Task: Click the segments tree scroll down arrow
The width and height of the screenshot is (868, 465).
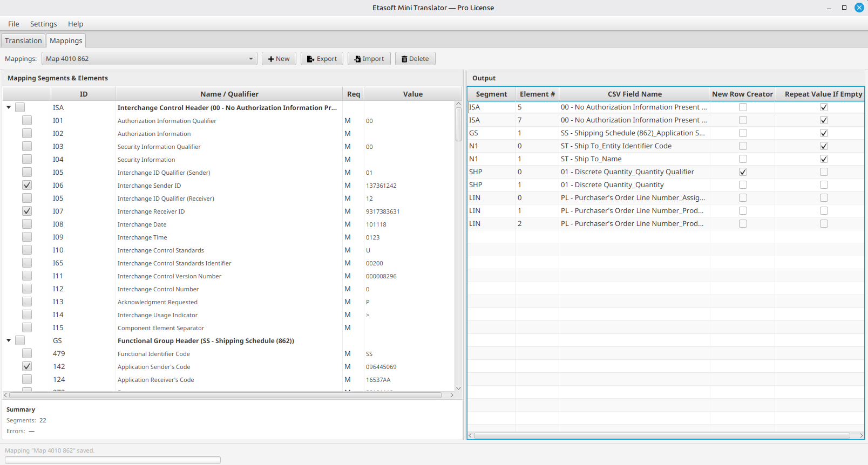Action: tap(458, 388)
